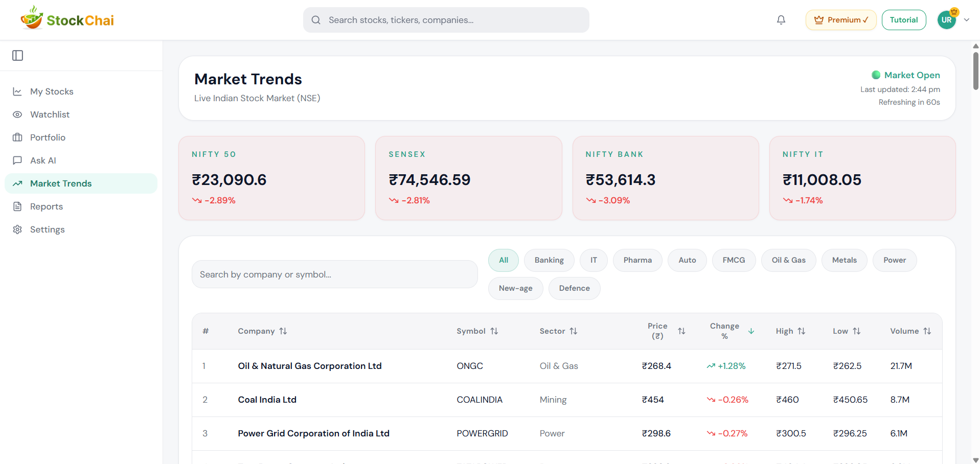Screen dimensions: 980x464
Task: Sort table by Company column arrows
Action: [x=283, y=331]
